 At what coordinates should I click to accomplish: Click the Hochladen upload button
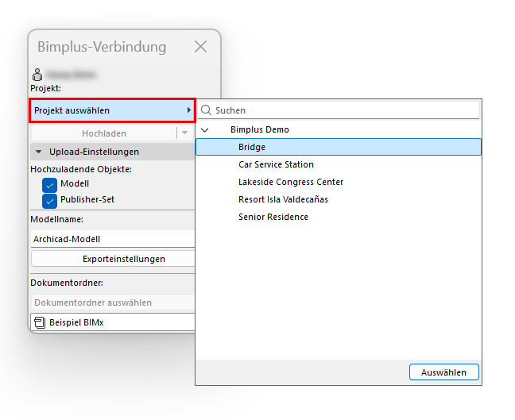(x=104, y=133)
